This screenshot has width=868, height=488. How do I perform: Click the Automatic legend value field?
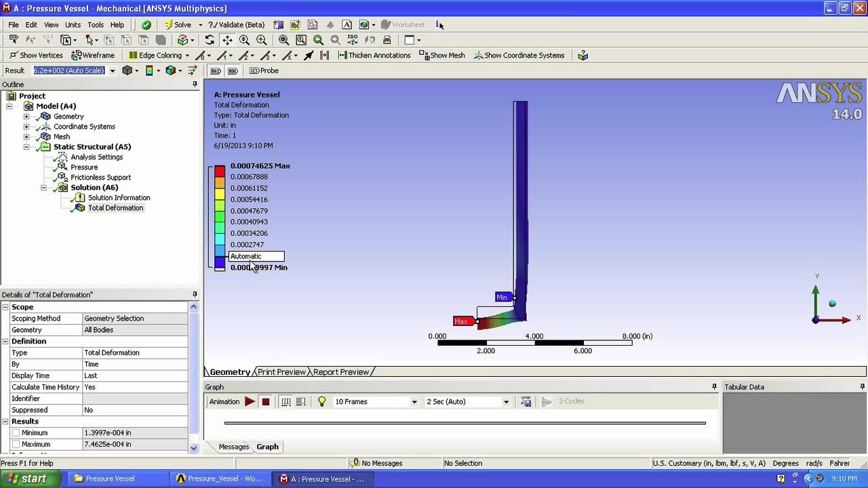(x=256, y=256)
